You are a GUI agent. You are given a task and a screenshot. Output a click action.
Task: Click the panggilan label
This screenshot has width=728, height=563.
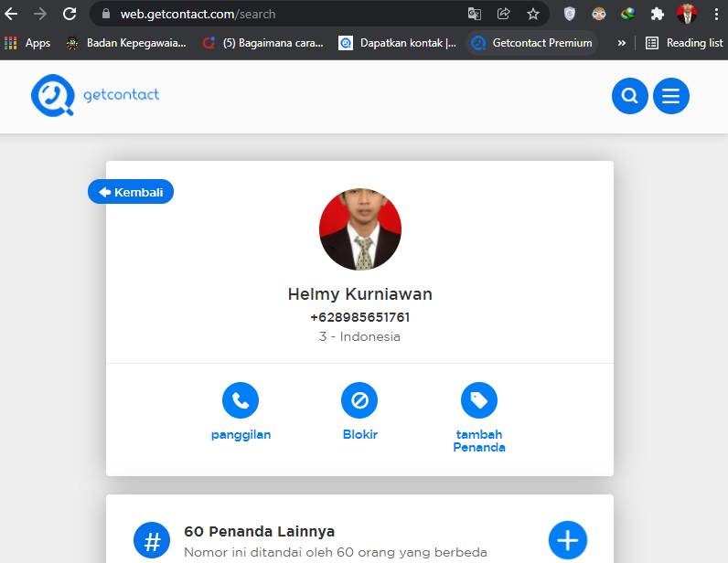tap(241, 435)
